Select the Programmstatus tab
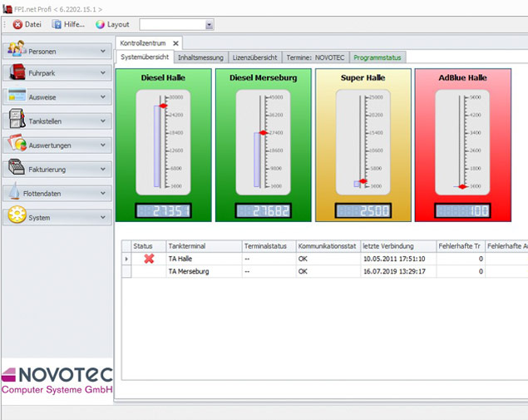 coord(377,57)
